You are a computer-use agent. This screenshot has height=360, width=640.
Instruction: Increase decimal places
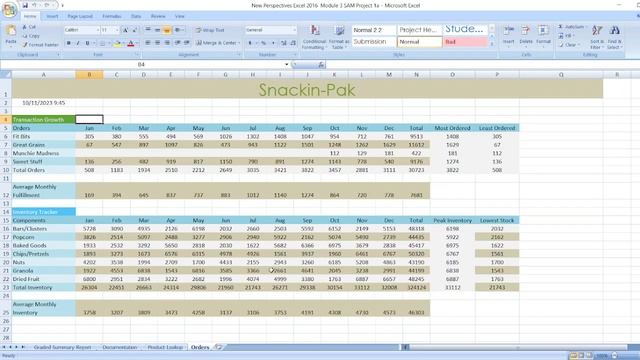[x=284, y=43]
